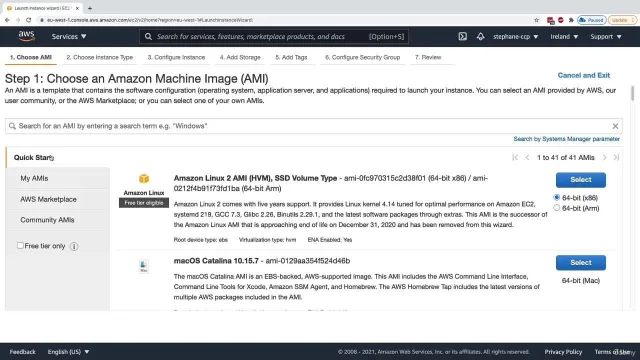Select the 64-bit (x86) radio option
Viewport: 640px width, 360px height.
(x=556, y=197)
